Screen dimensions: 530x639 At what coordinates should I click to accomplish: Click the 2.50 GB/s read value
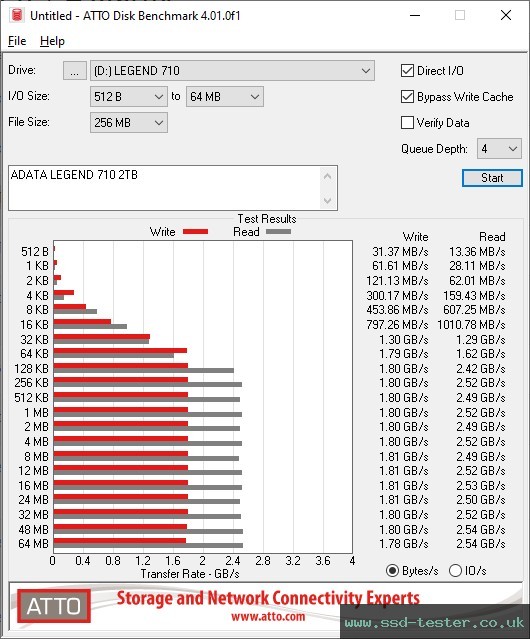[x=481, y=500]
